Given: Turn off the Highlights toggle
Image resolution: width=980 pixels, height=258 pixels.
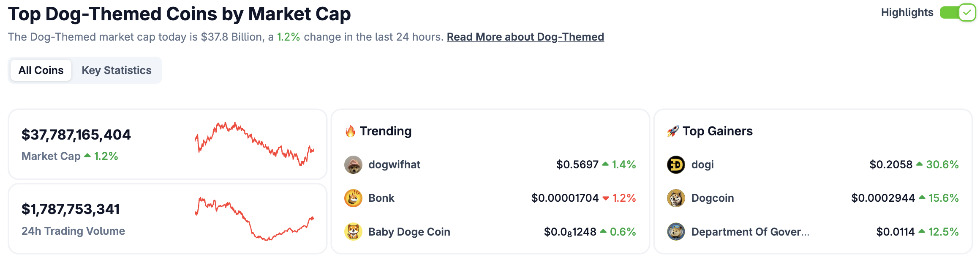Looking at the screenshot, I should pos(958,13).
